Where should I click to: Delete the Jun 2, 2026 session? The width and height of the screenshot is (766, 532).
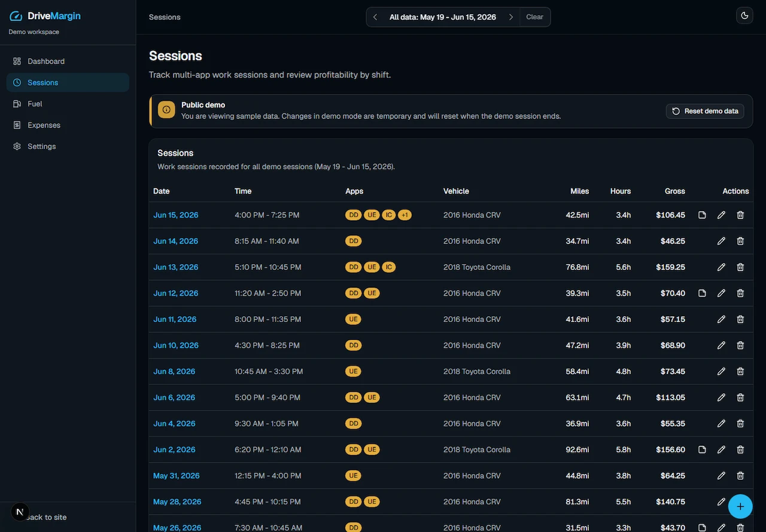(x=740, y=449)
